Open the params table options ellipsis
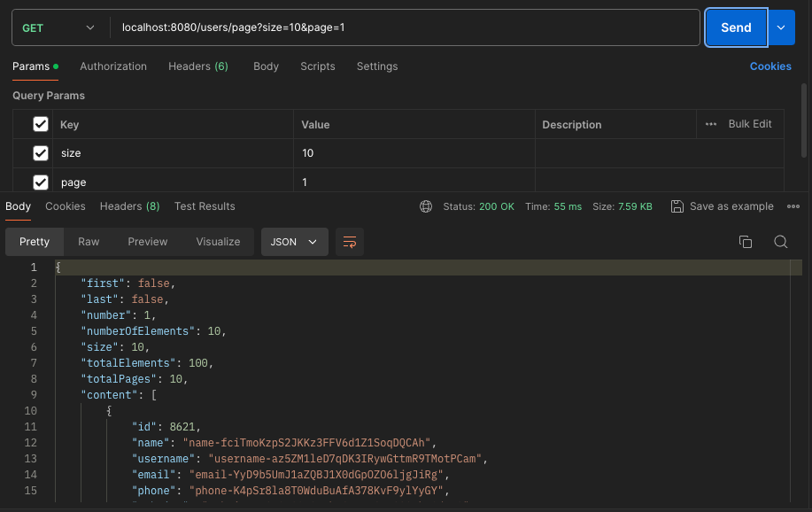 tap(711, 124)
